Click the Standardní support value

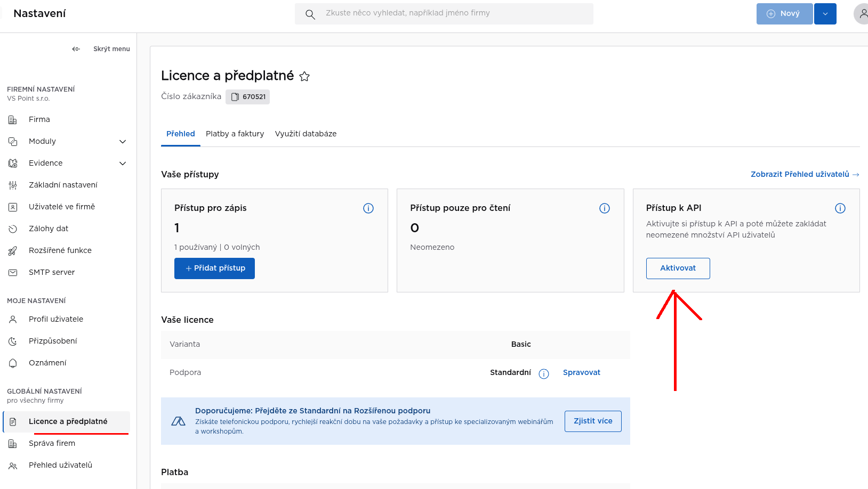point(510,373)
